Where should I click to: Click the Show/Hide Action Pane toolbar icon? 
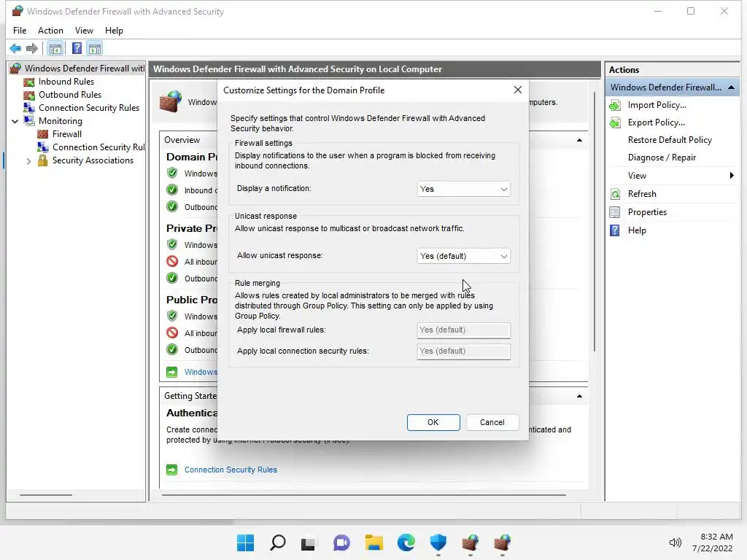[95, 48]
